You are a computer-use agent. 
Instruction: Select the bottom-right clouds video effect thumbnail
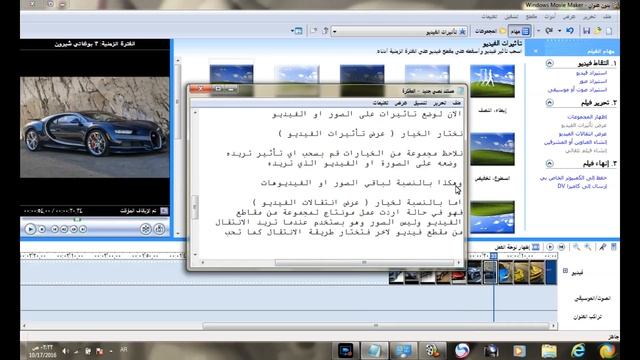[492, 217]
